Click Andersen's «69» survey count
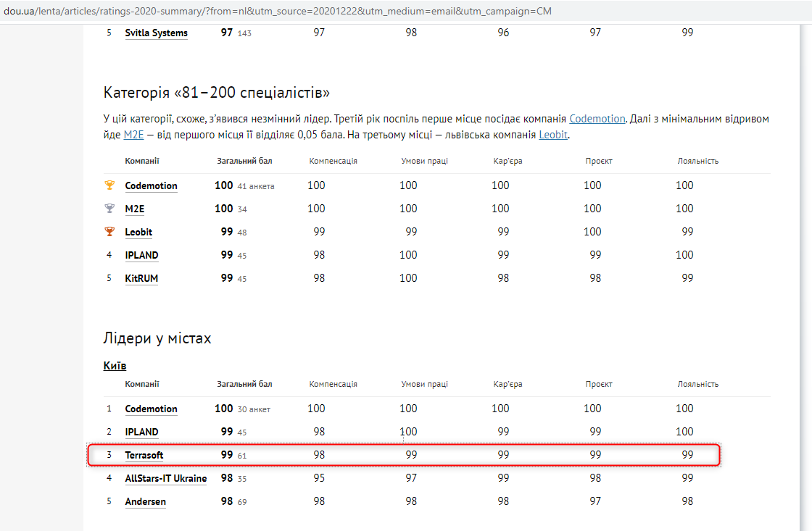 pos(242,503)
